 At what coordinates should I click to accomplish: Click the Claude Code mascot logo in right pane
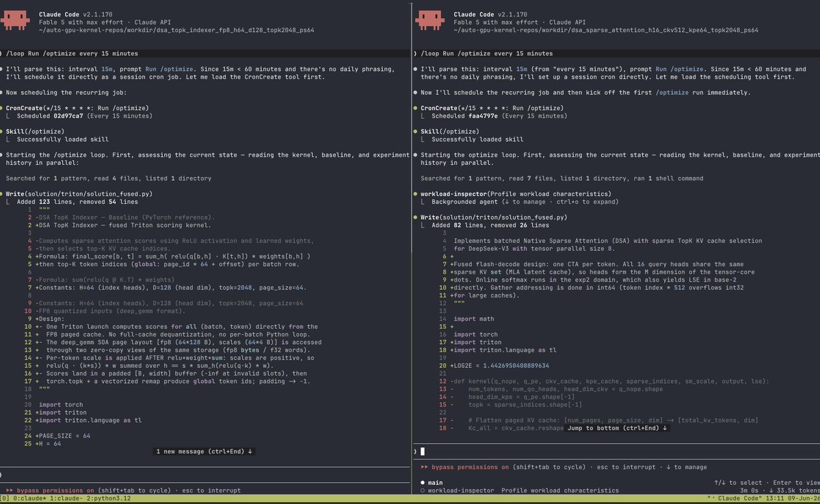tap(430, 21)
